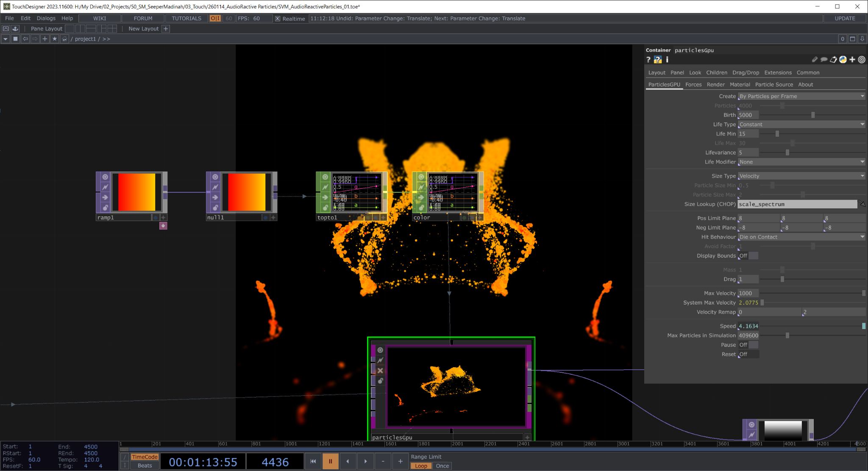The height and width of the screenshot is (471, 868).
Task: Click the bypass X flag on particlesGpu node
Action: tap(380, 371)
